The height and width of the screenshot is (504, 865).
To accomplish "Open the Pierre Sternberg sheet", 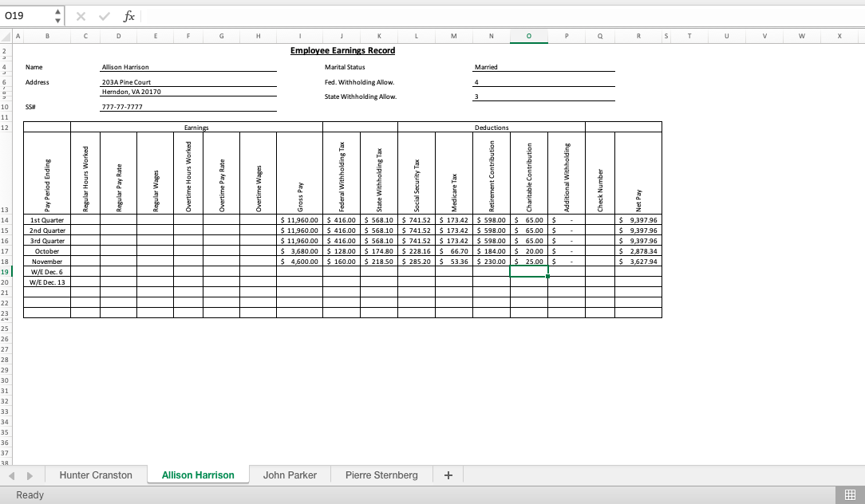I will click(381, 474).
